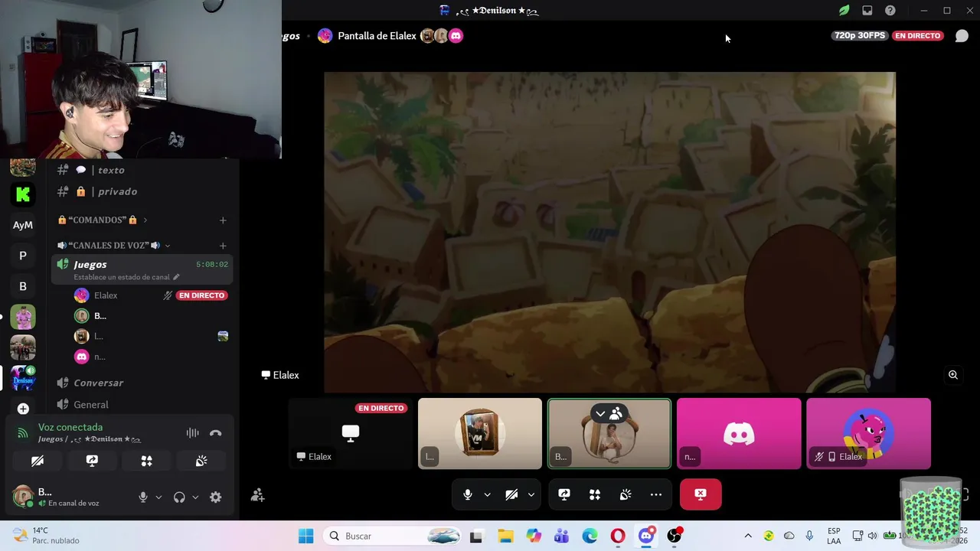This screenshot has width=980, height=551.
Task: Show hidden system tray icons
Action: [748, 536]
